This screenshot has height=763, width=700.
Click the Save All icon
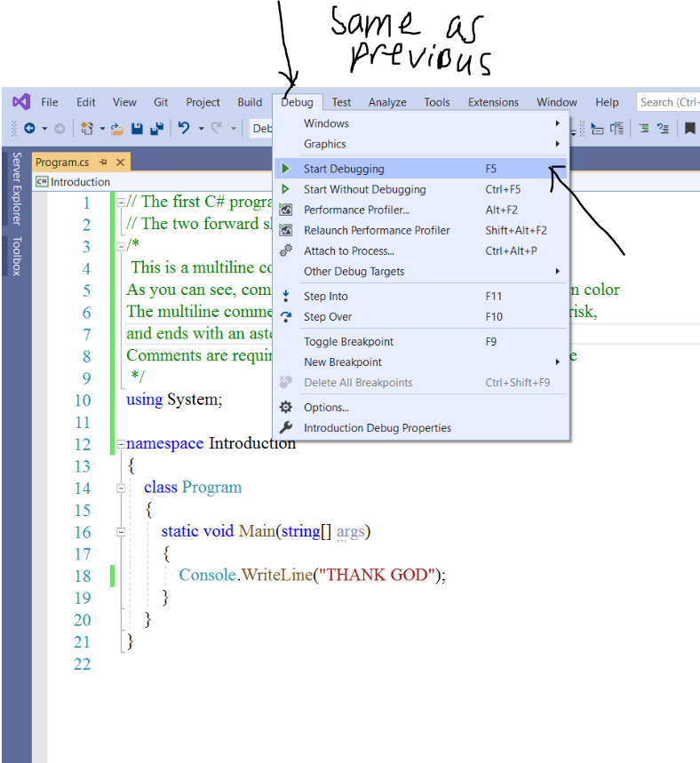coord(156,129)
